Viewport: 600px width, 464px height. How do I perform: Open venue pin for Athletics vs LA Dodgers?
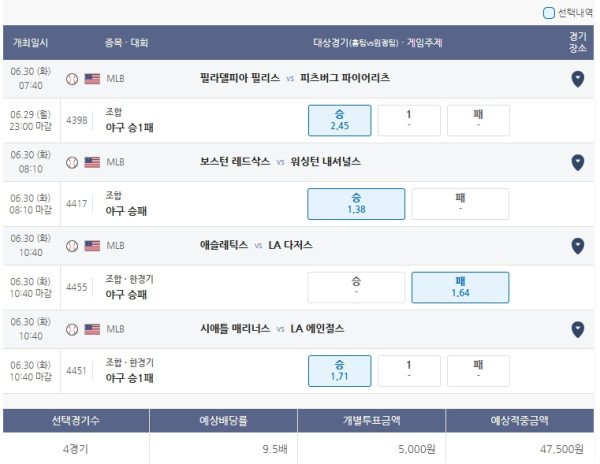(x=577, y=246)
